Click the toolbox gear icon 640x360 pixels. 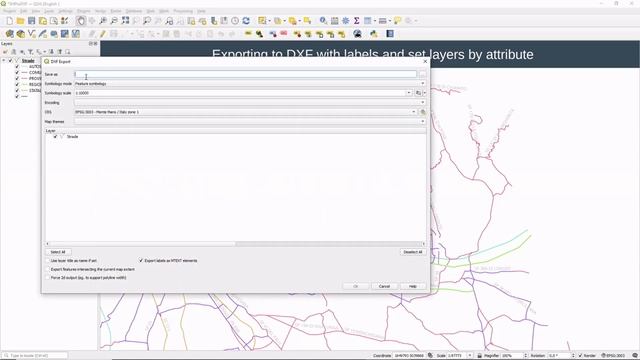point(345,21)
